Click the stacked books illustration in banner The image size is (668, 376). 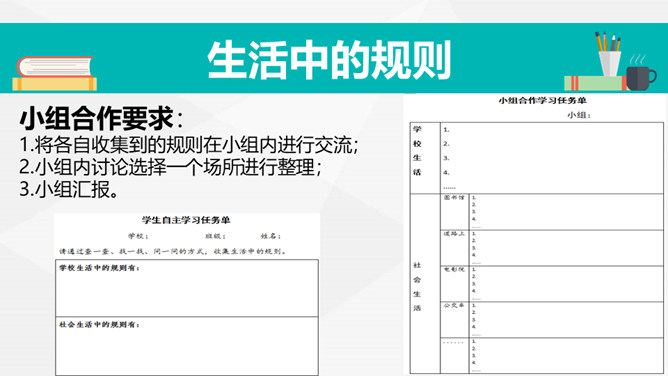55,73
